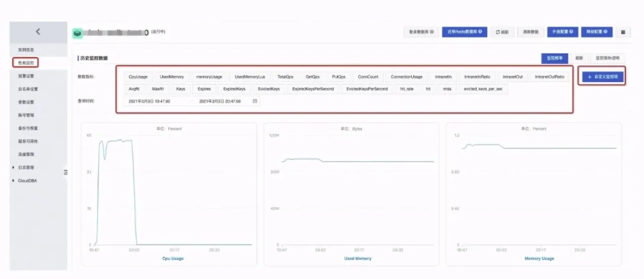Click the blue 监控频率 button
The image size is (644, 279).
[x=555, y=58]
